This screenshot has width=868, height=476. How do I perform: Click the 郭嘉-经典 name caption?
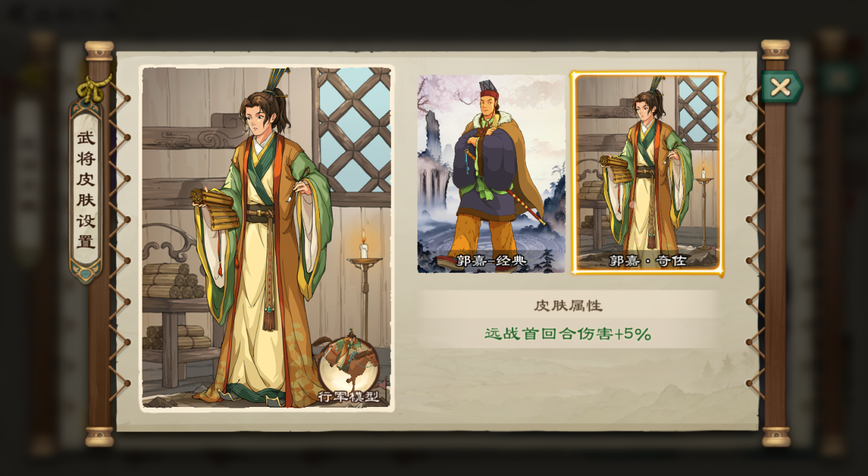[x=492, y=261]
